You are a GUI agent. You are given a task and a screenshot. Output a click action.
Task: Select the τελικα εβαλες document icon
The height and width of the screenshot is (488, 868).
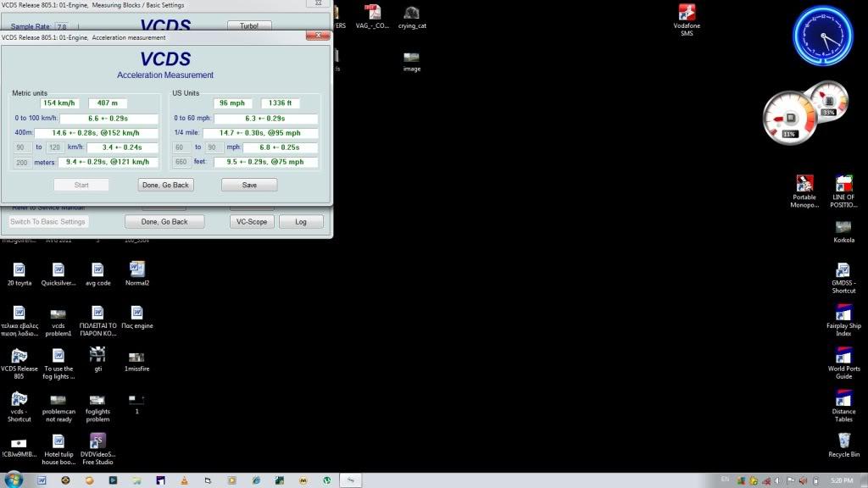[19, 321]
